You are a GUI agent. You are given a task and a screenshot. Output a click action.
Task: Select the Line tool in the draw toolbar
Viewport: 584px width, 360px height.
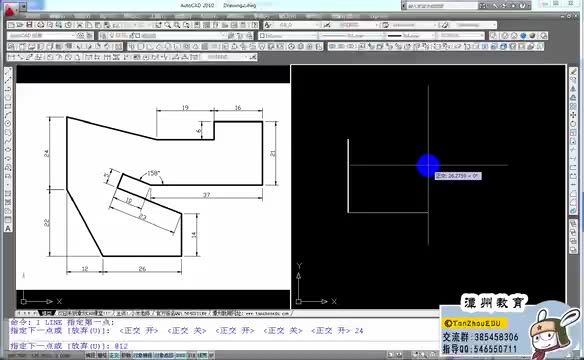(8, 71)
